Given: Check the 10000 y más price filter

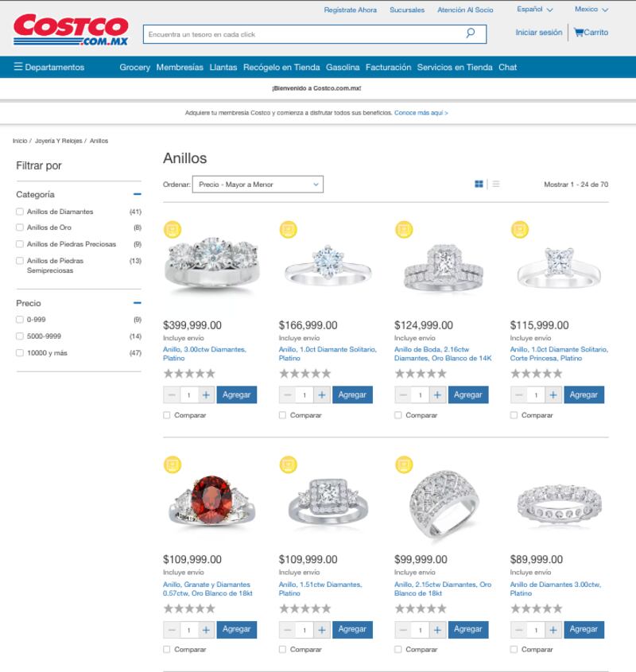Looking at the screenshot, I should [20, 353].
